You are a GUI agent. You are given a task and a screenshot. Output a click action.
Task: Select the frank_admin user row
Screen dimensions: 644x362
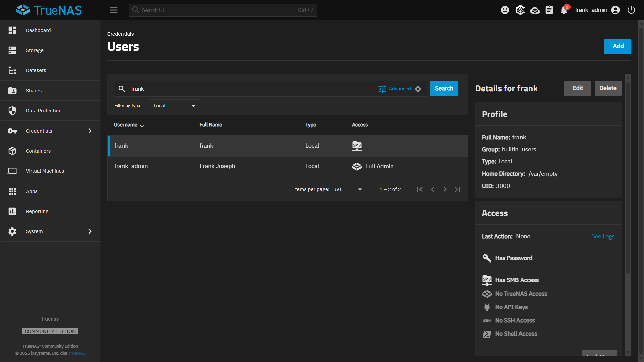[x=288, y=166]
